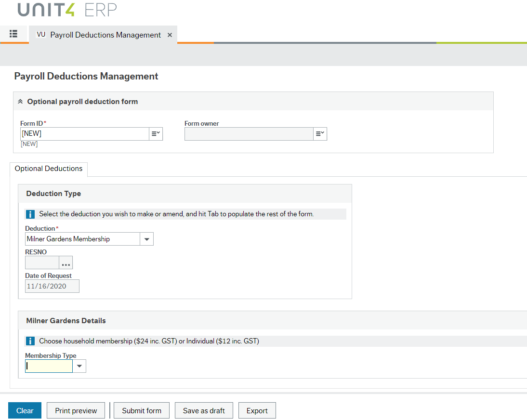Image resolution: width=527 pixels, height=420 pixels.
Task: Open Print preview
Action: click(76, 410)
